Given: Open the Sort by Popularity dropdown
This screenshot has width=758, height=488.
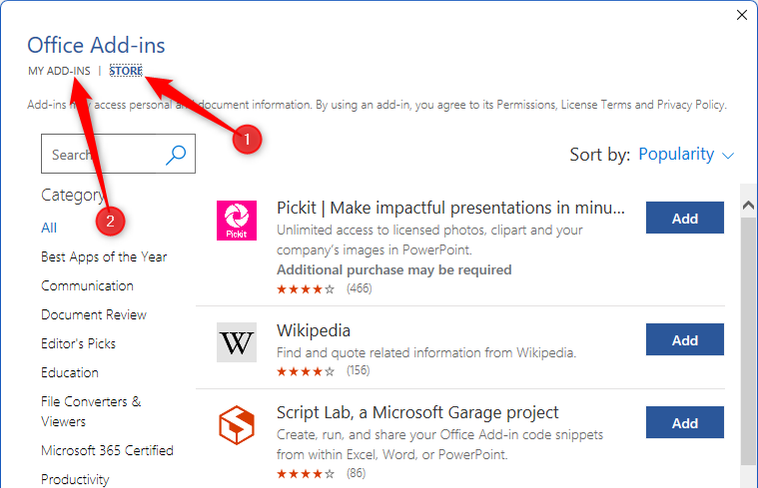Looking at the screenshot, I should tap(686, 154).
